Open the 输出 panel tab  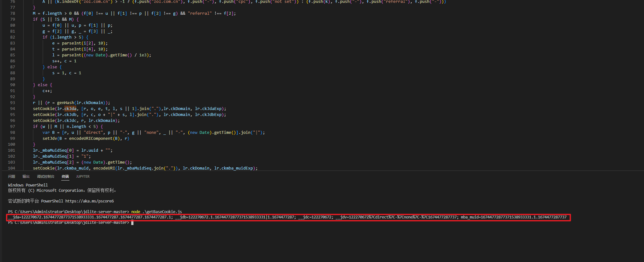[26, 176]
